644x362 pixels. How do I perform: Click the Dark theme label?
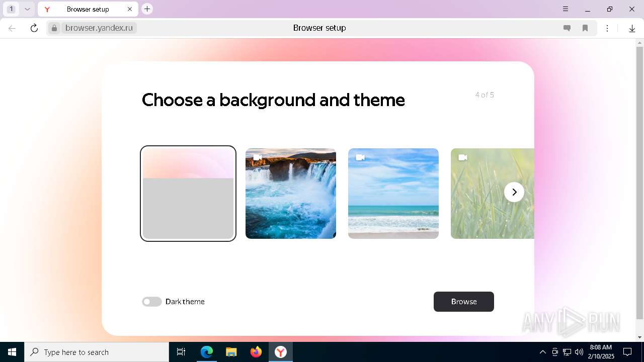click(x=185, y=302)
